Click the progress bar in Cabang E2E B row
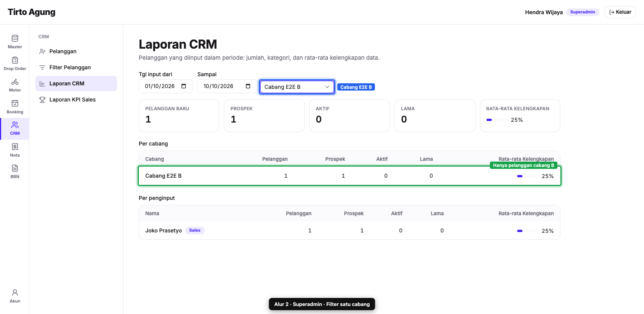Image resolution: width=644 pixels, height=314 pixels. click(x=527, y=176)
